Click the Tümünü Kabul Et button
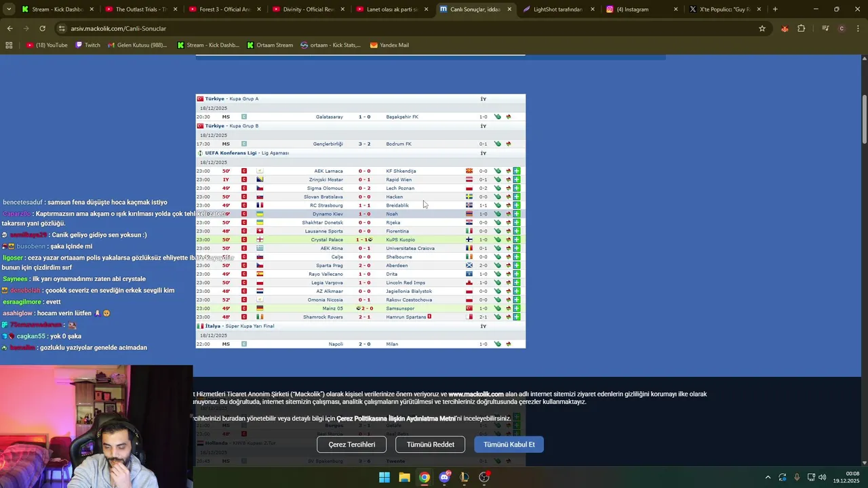 509,445
